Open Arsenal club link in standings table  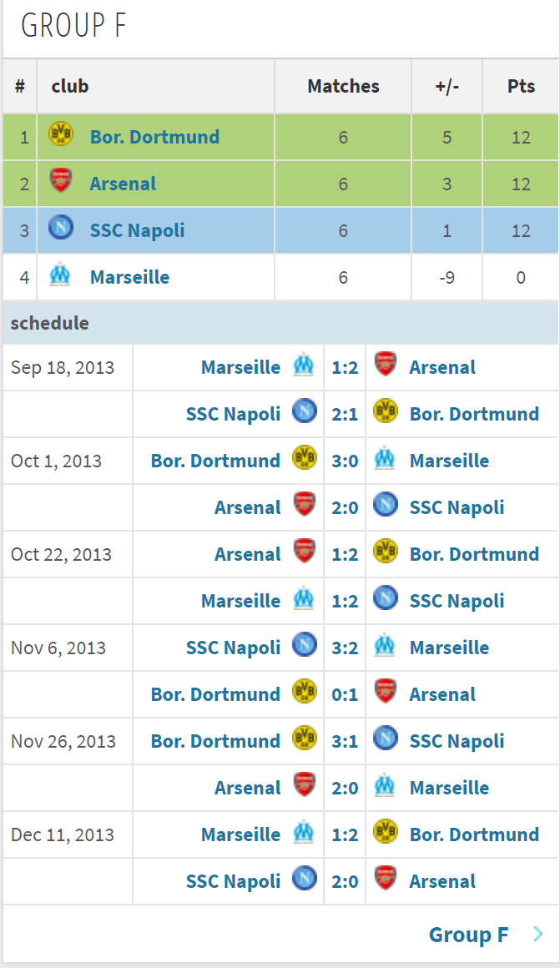123,184
